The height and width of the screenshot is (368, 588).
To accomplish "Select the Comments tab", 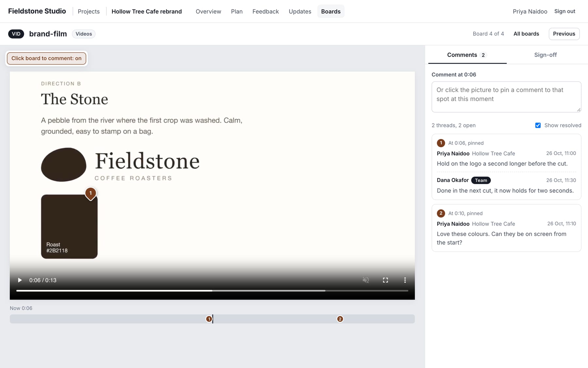I will tap(467, 55).
